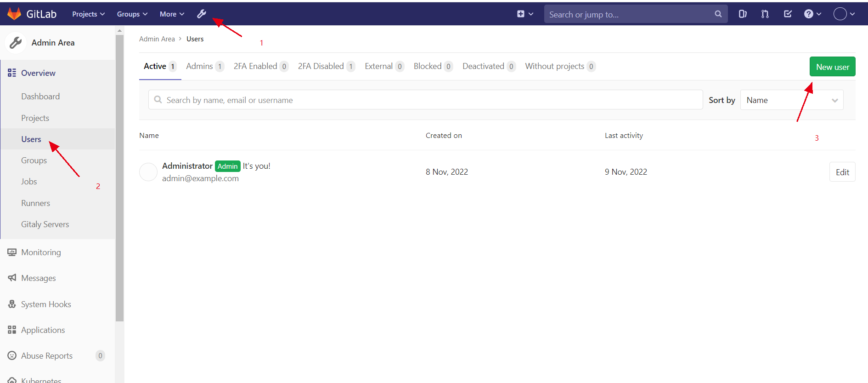
Task: Open the Administrator user link
Action: pos(187,166)
